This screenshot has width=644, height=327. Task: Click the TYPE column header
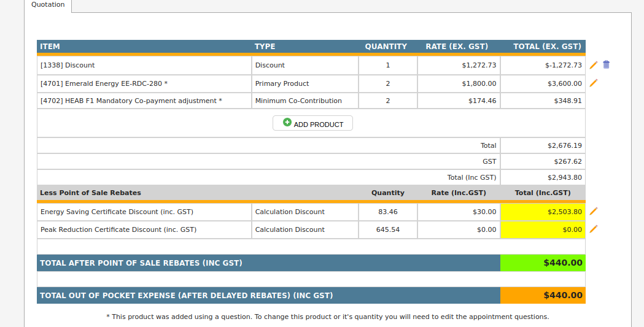click(265, 47)
